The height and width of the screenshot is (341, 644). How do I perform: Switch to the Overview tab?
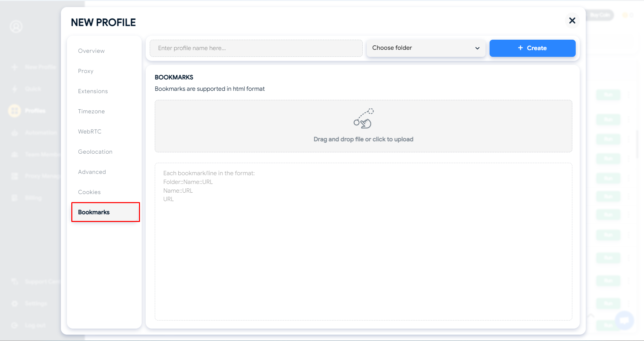coord(92,51)
